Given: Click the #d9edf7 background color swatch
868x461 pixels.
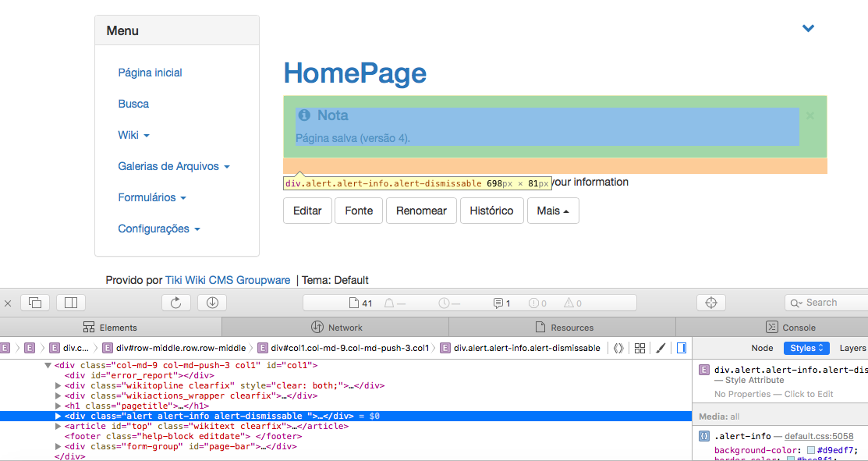Looking at the screenshot, I should tap(812, 451).
